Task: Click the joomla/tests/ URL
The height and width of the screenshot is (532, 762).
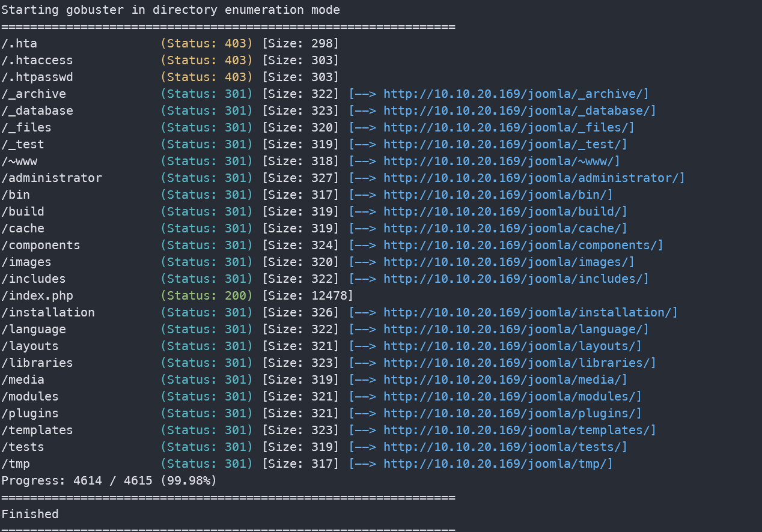Action: coord(502,447)
